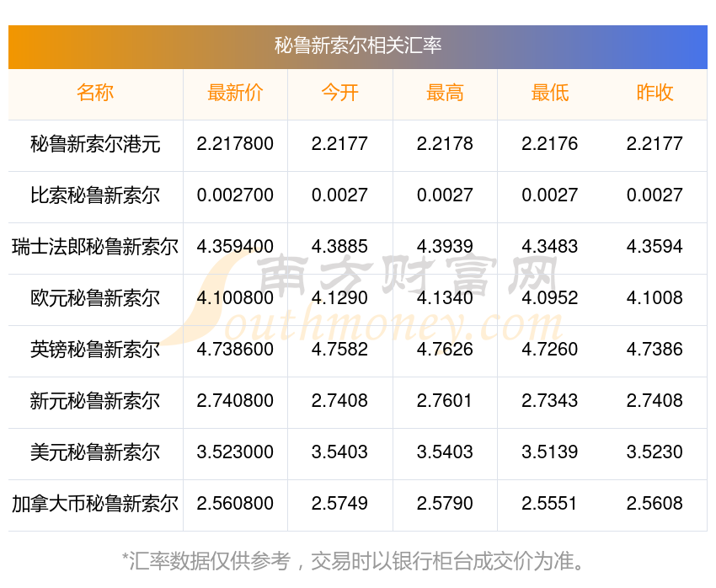Select the 昨收 column header

pyautogui.click(x=655, y=93)
